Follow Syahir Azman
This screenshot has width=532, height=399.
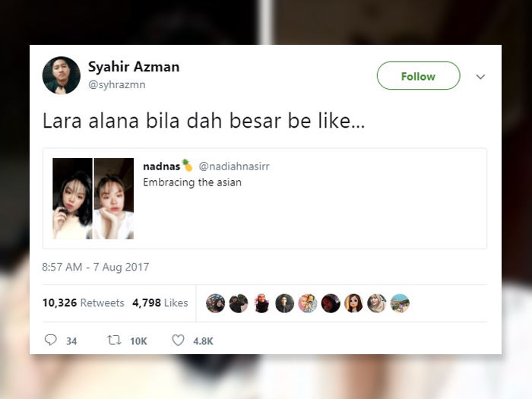[418, 76]
